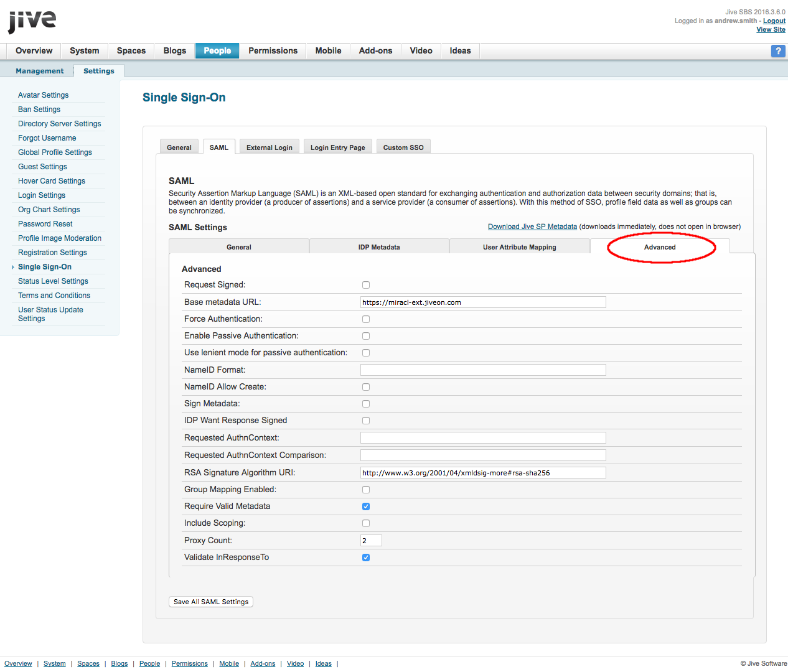Open the System main menu tab
Image resolution: width=788 pixels, height=672 pixels.
[85, 51]
